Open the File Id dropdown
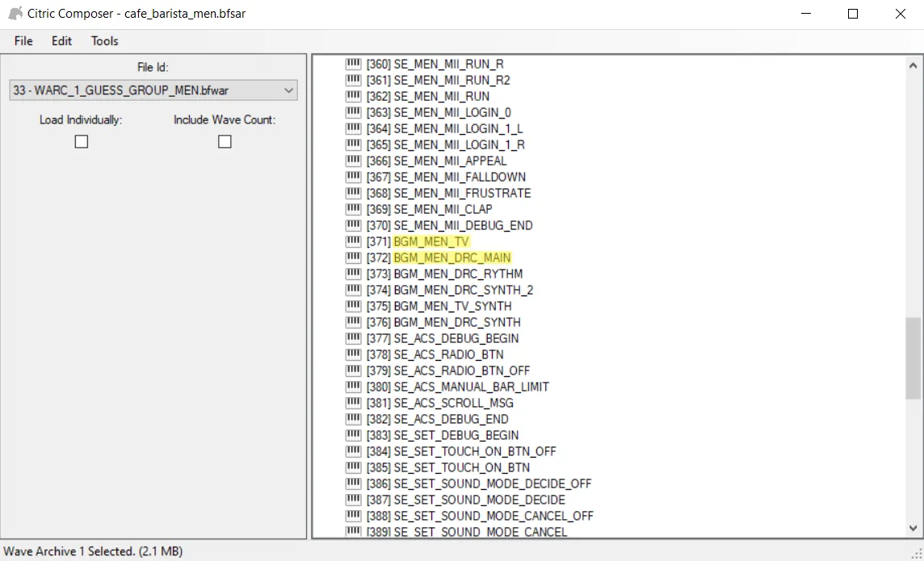Screen dimensions: 924x561 153,90
